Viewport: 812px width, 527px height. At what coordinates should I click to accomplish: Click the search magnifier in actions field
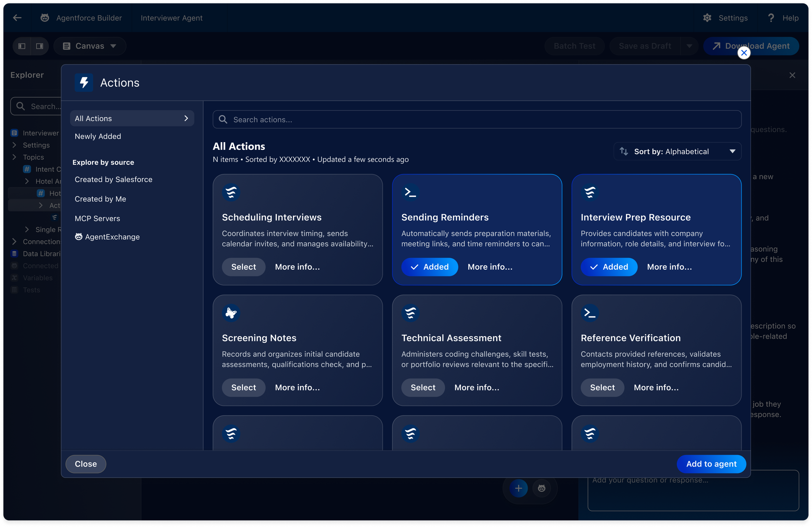(223, 119)
